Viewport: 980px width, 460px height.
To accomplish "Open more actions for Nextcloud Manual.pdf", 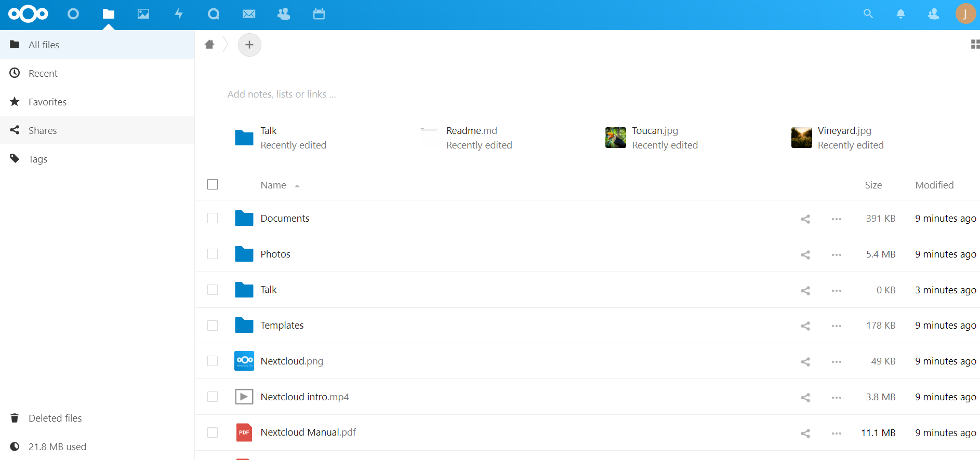I will pyautogui.click(x=837, y=434).
